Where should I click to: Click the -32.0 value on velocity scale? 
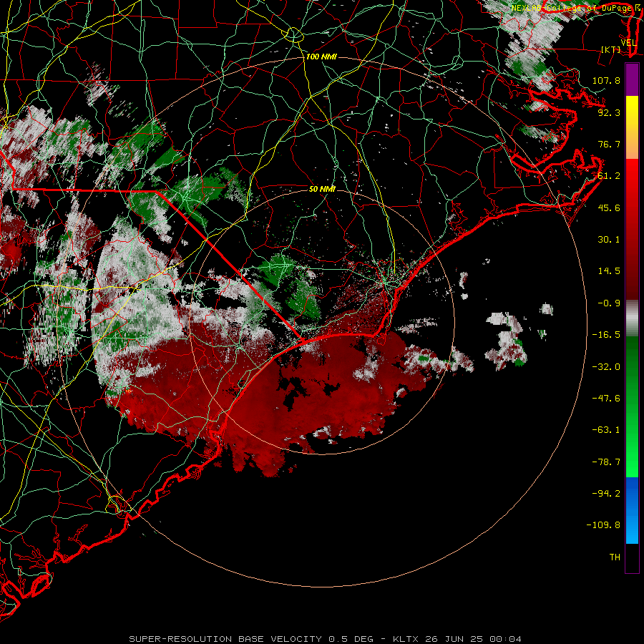tap(606, 367)
